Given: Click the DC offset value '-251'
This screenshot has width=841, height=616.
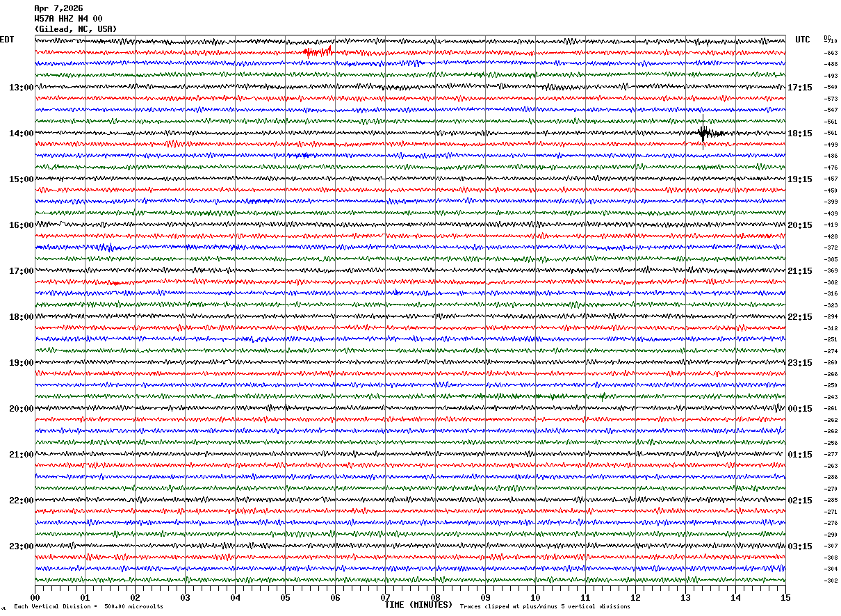Looking at the screenshot, I should point(831,339).
